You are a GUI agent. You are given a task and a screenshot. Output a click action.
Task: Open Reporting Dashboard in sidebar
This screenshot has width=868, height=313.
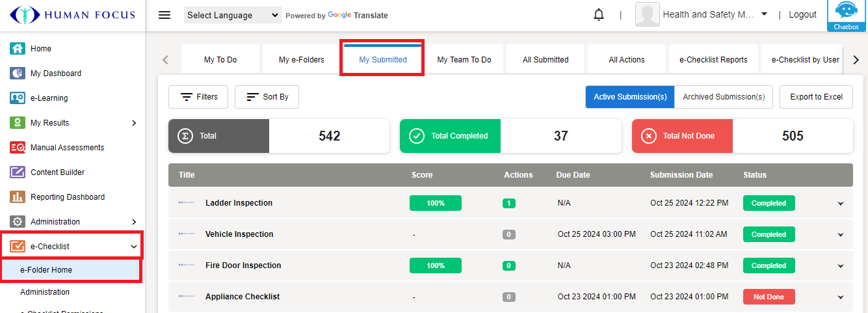(67, 197)
